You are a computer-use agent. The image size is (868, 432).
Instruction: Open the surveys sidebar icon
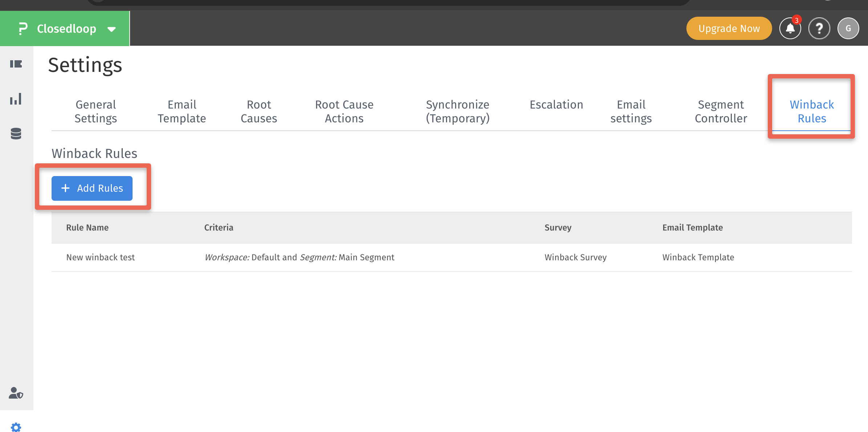(16, 64)
